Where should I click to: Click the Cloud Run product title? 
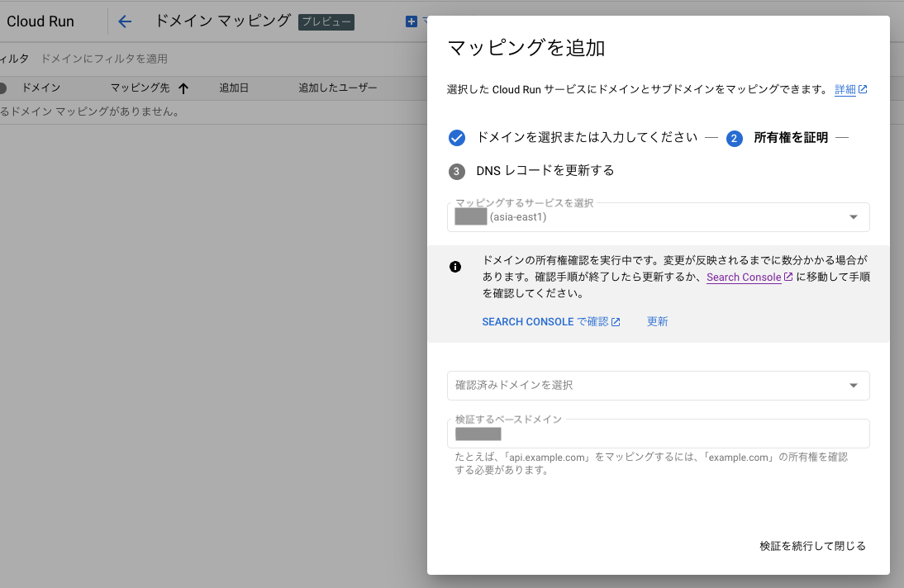pyautogui.click(x=40, y=21)
